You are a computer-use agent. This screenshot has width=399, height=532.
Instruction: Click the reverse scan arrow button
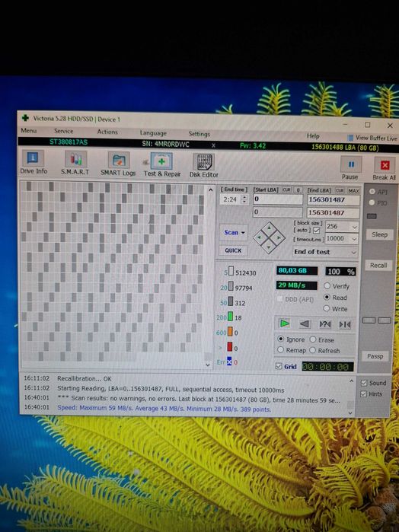[x=305, y=323]
